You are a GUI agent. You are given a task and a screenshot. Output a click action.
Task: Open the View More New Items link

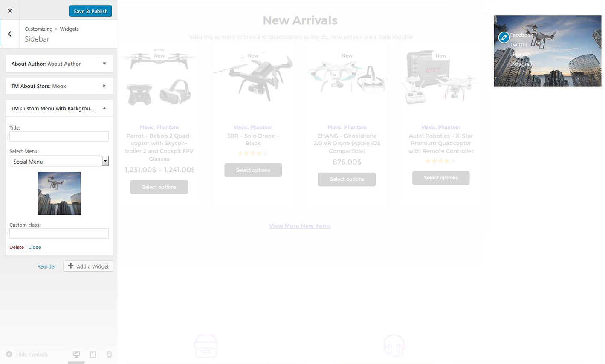click(300, 226)
